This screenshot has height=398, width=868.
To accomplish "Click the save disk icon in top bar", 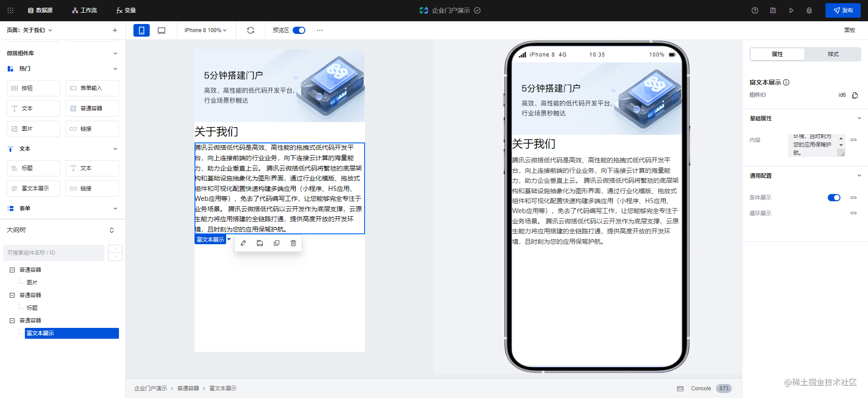I will [773, 10].
